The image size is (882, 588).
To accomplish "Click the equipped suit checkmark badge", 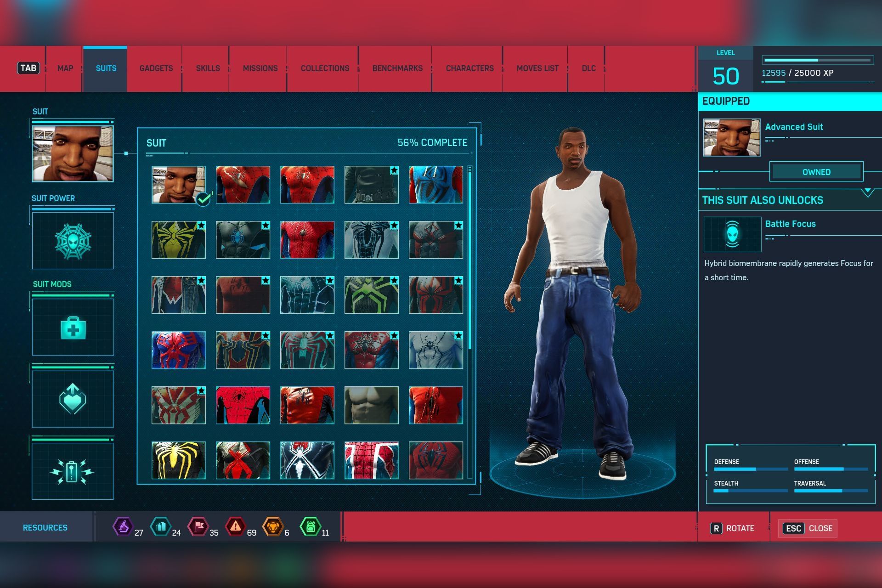I will 203,199.
